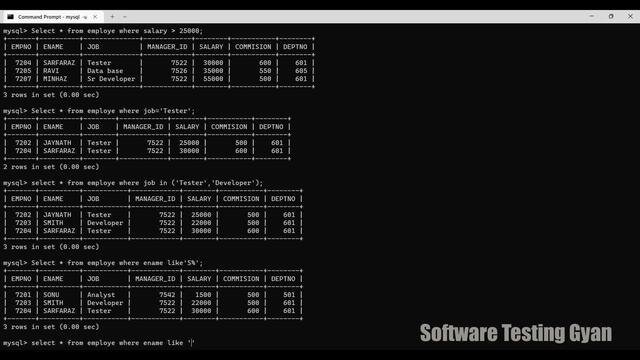
Task: Click the query text like'S%';
Action: tap(185, 263)
